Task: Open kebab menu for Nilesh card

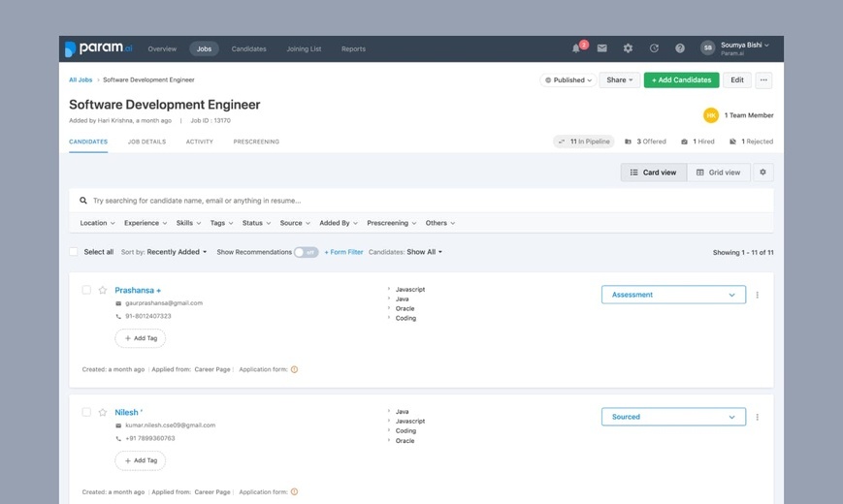Action: [757, 417]
